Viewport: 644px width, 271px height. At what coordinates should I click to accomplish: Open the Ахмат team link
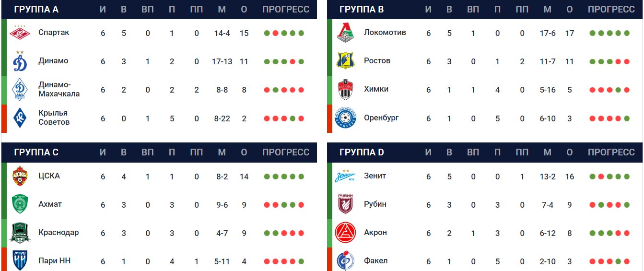pos(50,204)
